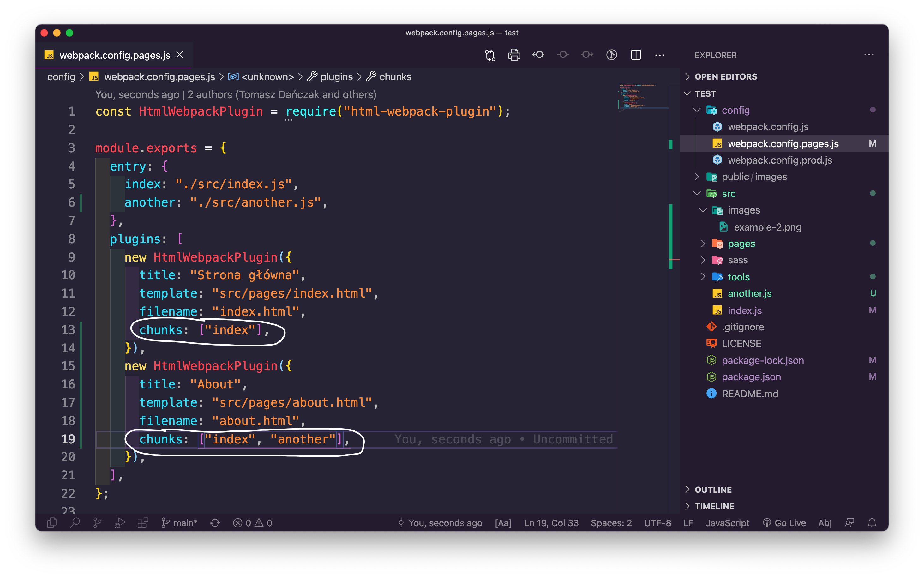Collapse the src folder
The width and height of the screenshot is (924, 578).
point(783,193)
